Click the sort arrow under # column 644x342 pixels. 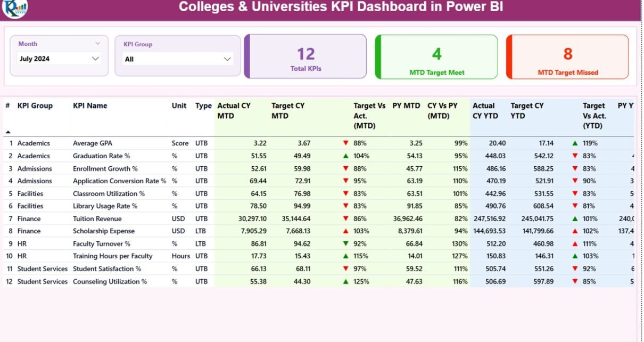[x=8, y=132]
